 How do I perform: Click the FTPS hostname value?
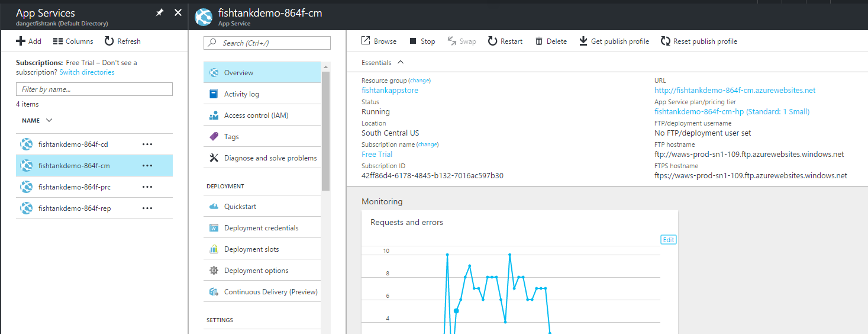[751, 176]
